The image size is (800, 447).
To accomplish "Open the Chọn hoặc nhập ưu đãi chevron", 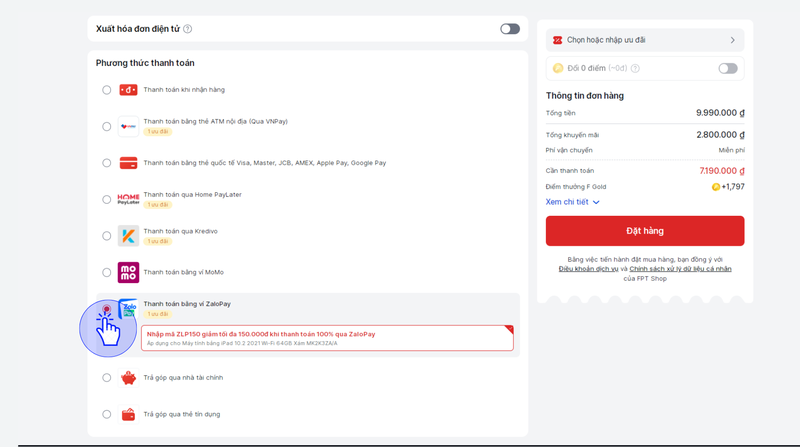I will 733,40.
